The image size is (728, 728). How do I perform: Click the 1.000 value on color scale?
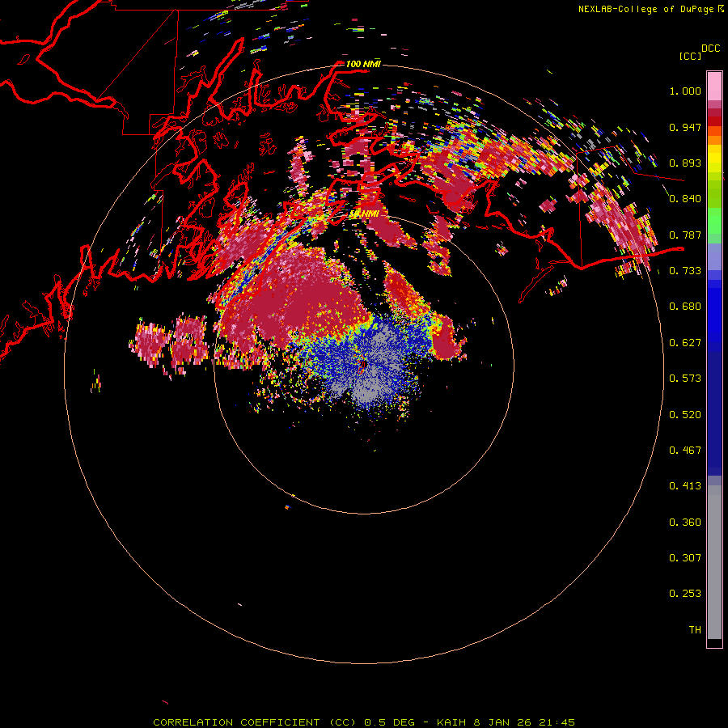(685, 91)
